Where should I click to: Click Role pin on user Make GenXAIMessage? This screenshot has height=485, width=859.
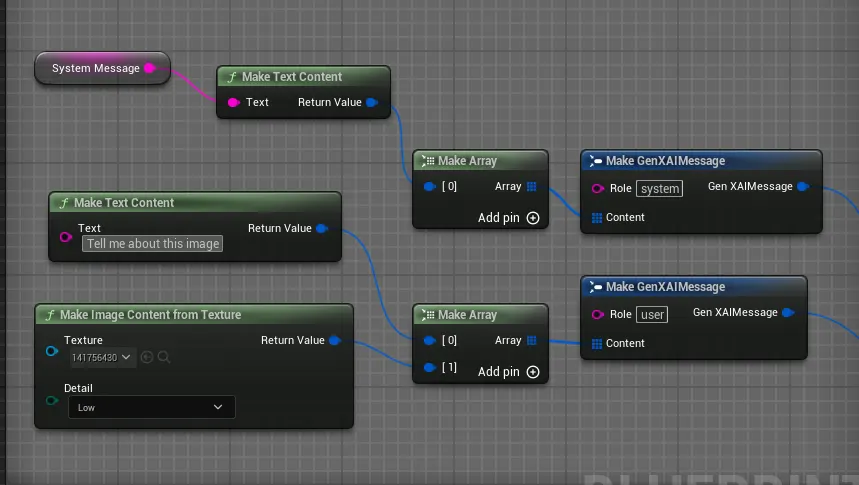(x=598, y=315)
